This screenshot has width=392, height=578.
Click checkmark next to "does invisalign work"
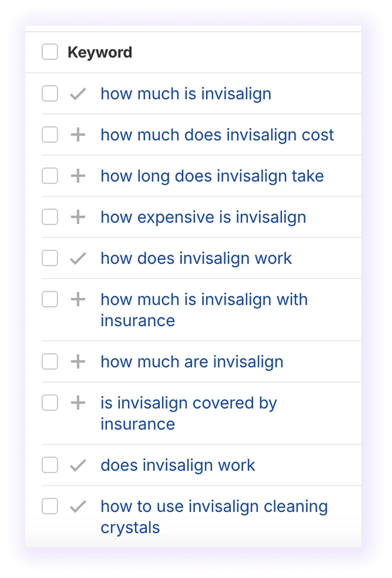point(78,465)
